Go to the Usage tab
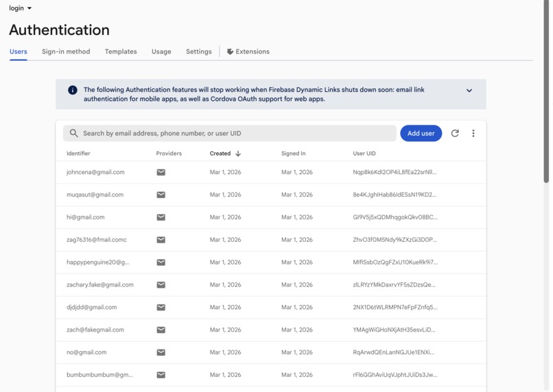This screenshot has width=553, height=392. coord(161,51)
